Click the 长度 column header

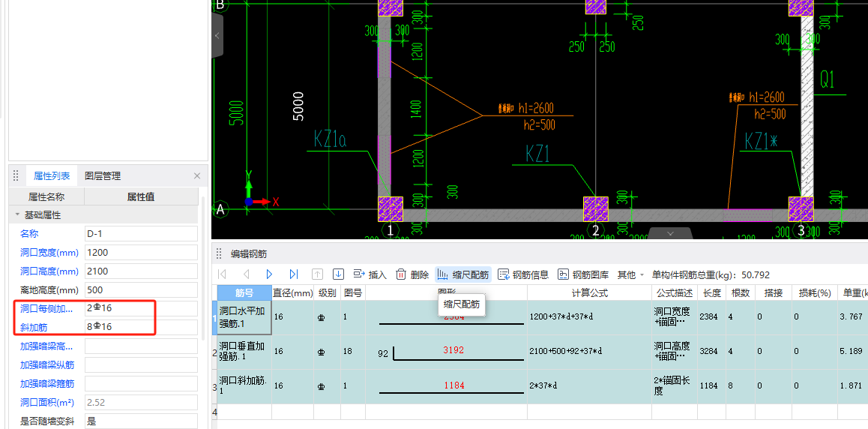(x=712, y=292)
